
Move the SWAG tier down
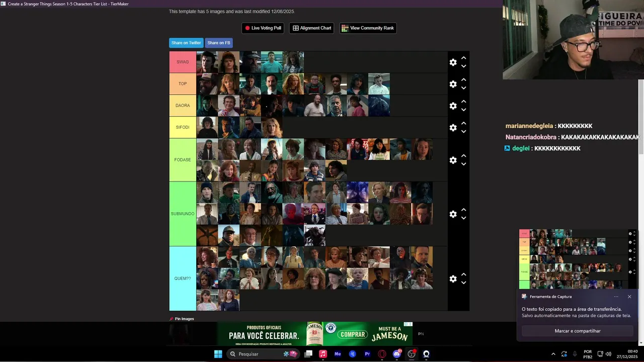click(x=464, y=66)
